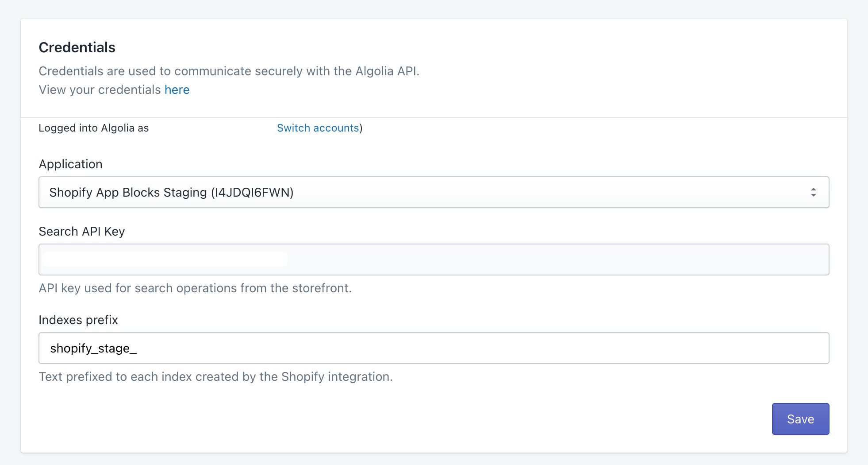The width and height of the screenshot is (868, 465).
Task: Click the Credentials section heading
Action: click(x=77, y=47)
